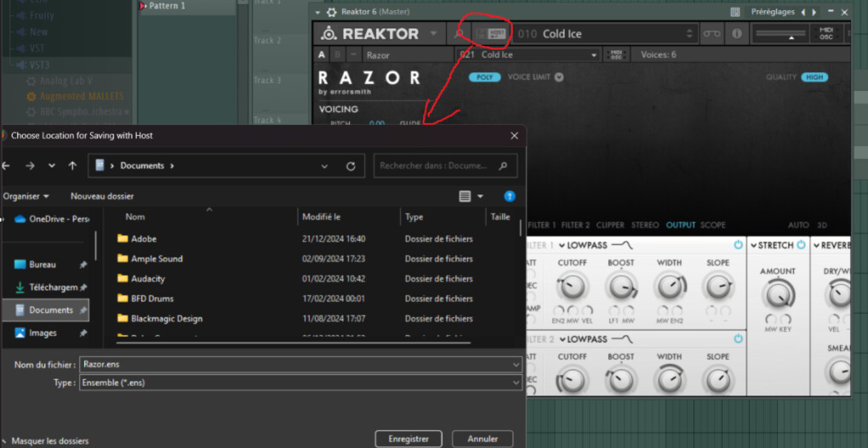The image size is (868, 448).
Task: Click Masquer les dossiers
Action: click(50, 441)
